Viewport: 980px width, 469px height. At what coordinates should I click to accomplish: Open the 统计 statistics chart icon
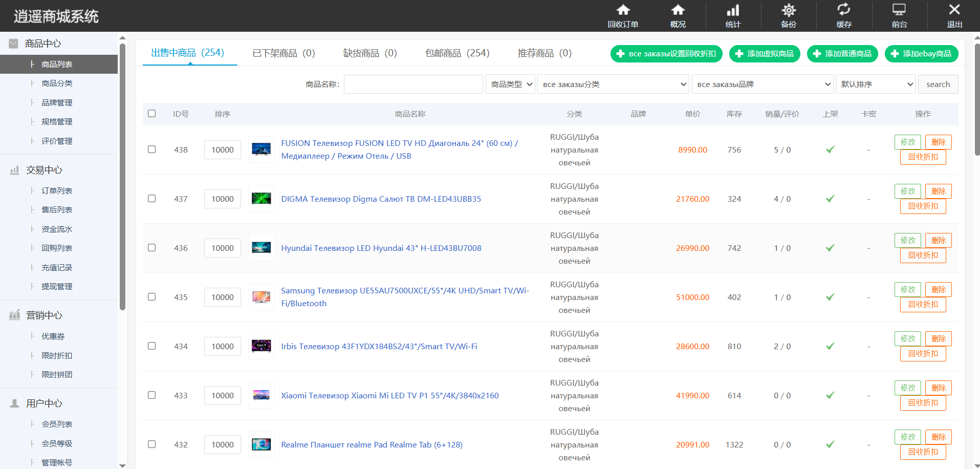[733, 10]
